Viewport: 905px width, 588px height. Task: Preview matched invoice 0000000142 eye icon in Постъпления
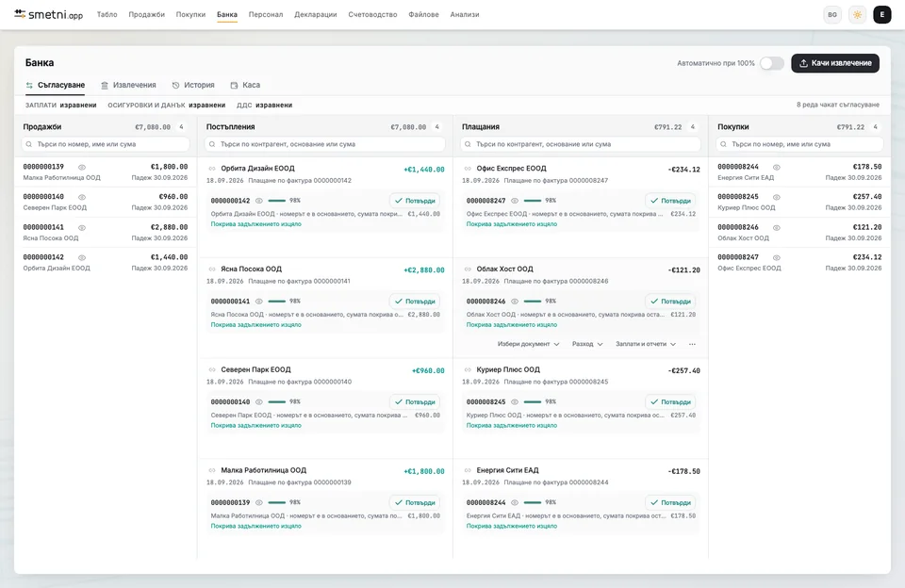pyautogui.click(x=259, y=201)
